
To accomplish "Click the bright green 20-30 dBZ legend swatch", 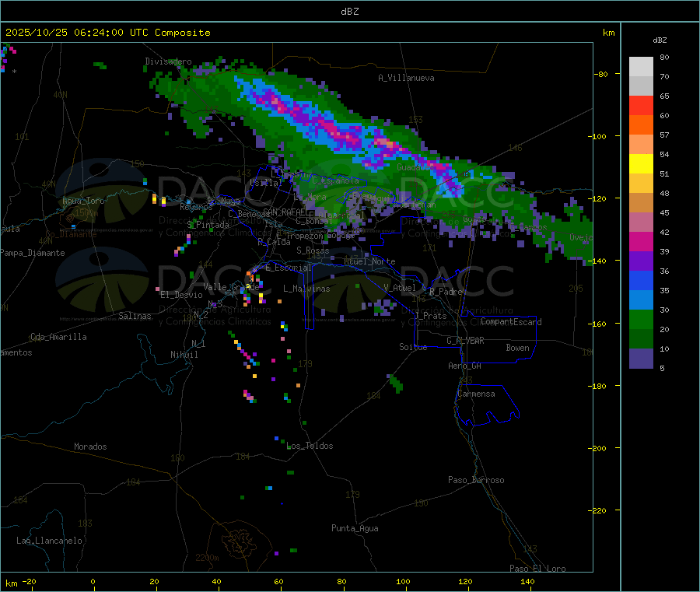I will [641, 319].
